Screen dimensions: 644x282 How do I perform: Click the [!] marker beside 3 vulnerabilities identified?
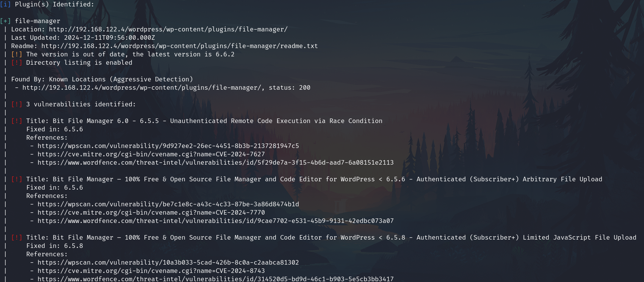[17, 104]
